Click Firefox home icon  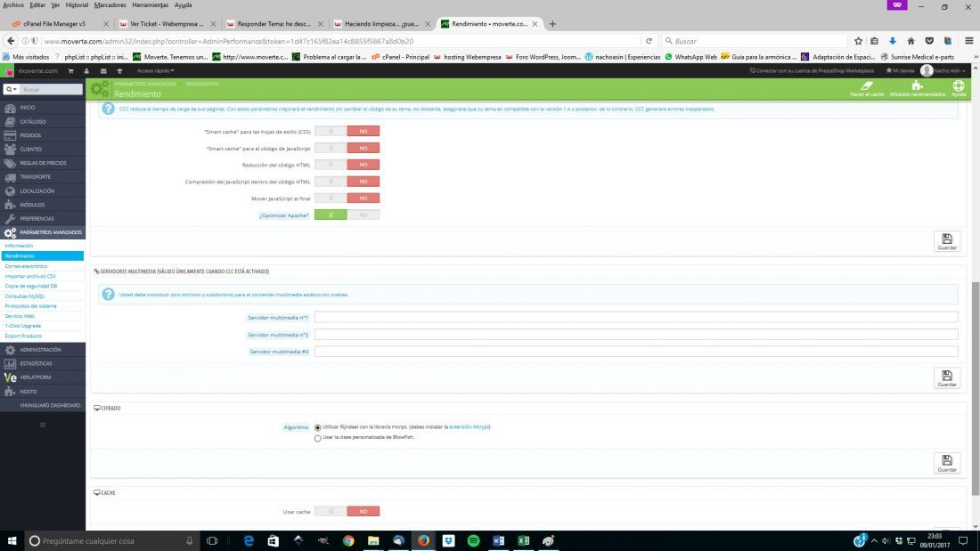tap(911, 41)
